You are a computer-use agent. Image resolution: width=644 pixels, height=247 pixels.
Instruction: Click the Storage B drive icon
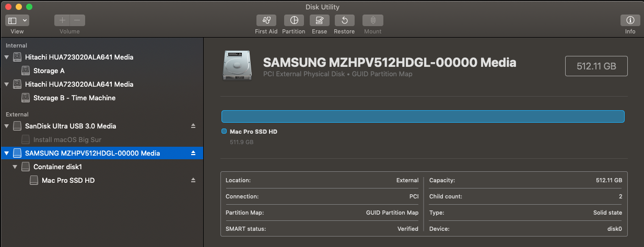pos(26,98)
